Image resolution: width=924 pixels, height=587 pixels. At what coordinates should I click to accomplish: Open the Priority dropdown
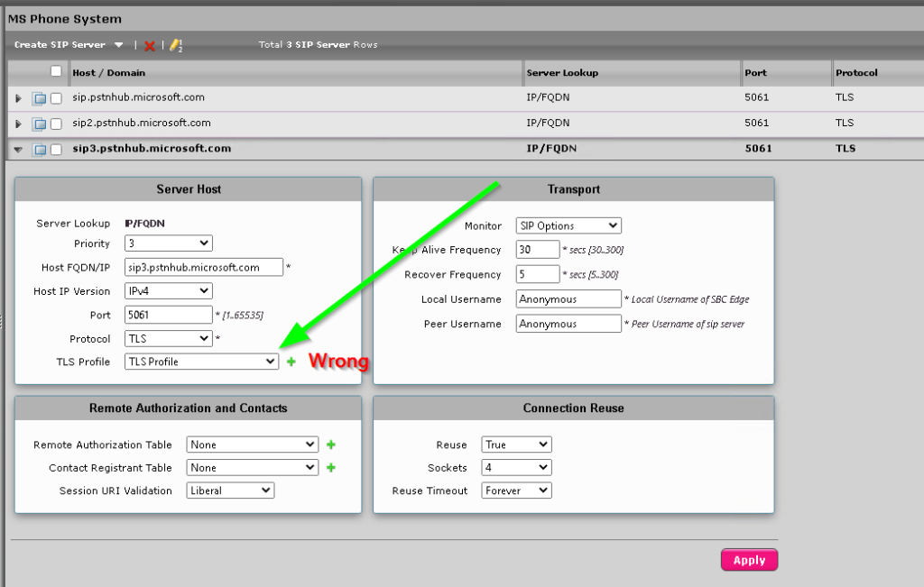pyautogui.click(x=169, y=243)
